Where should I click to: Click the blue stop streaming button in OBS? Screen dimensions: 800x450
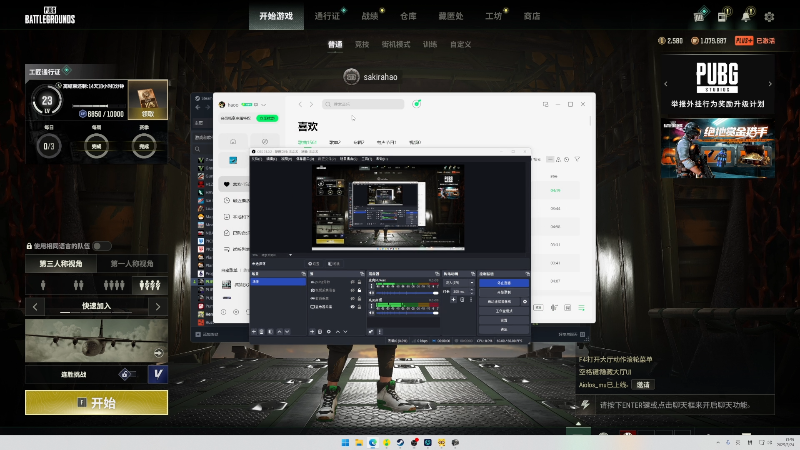pyautogui.click(x=504, y=283)
